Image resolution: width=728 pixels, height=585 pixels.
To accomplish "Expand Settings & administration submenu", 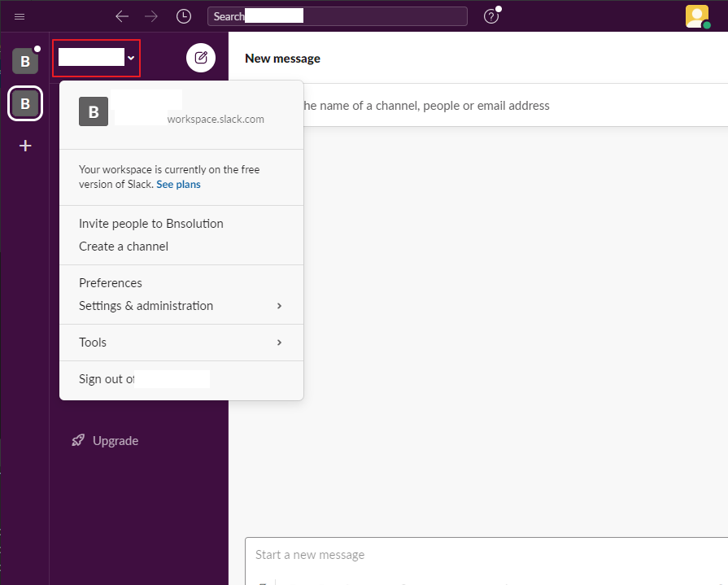I will tap(181, 306).
